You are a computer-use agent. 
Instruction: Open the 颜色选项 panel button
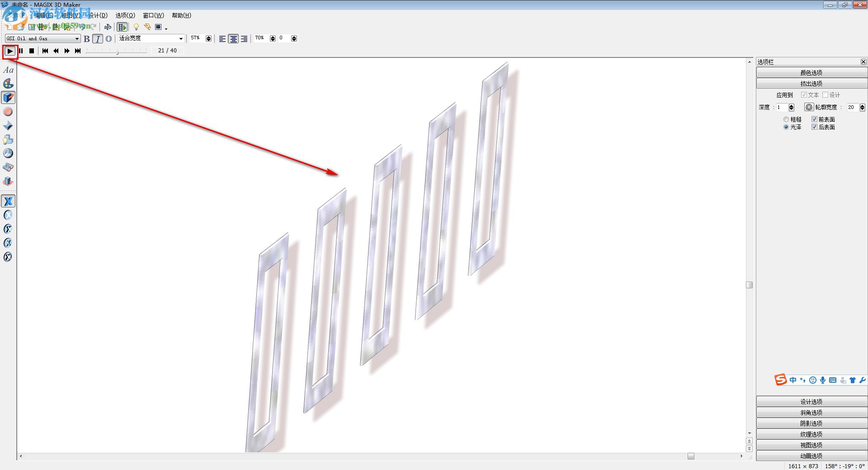(x=811, y=72)
